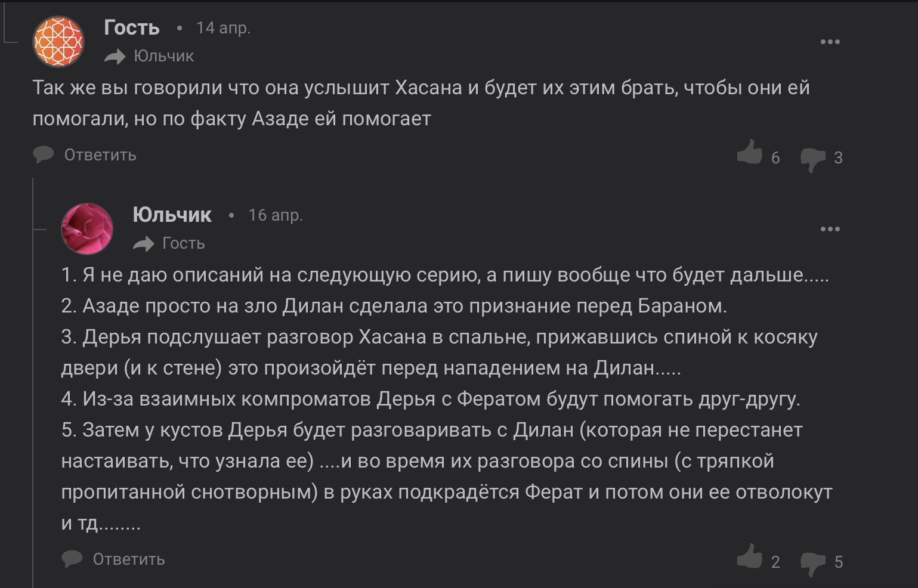Click the 16 апр. timestamp
918x588 pixels.
[x=276, y=215]
